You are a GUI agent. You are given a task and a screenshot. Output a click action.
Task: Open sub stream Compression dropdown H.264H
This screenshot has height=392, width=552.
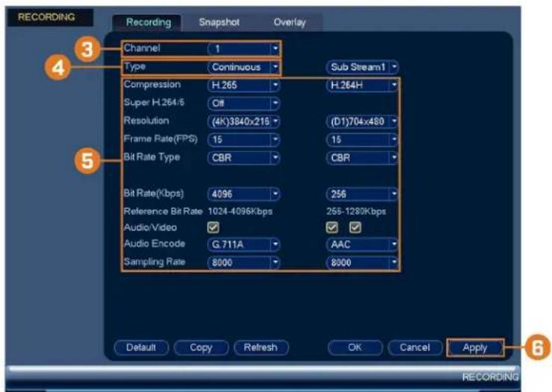[x=363, y=85]
